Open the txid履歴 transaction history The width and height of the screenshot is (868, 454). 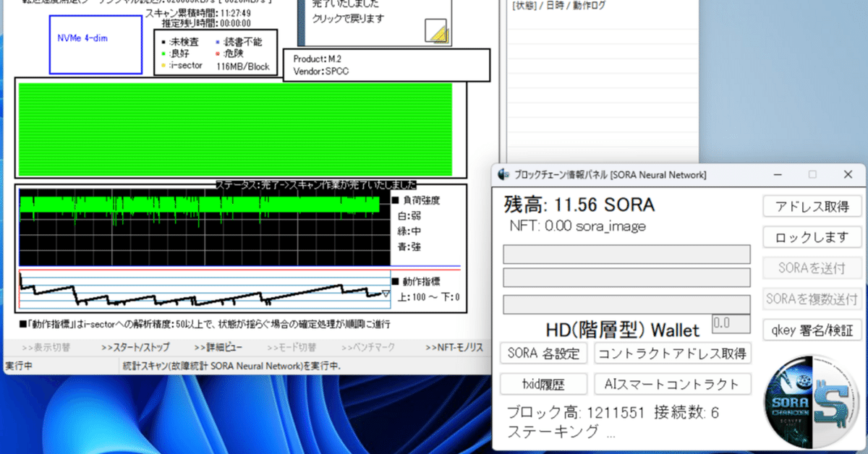coord(542,383)
